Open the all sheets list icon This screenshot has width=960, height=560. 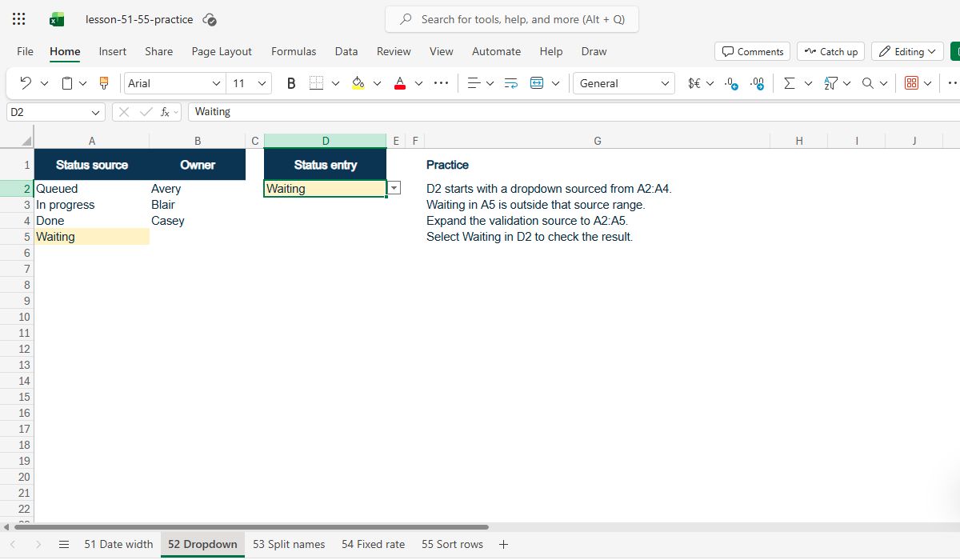(64, 544)
